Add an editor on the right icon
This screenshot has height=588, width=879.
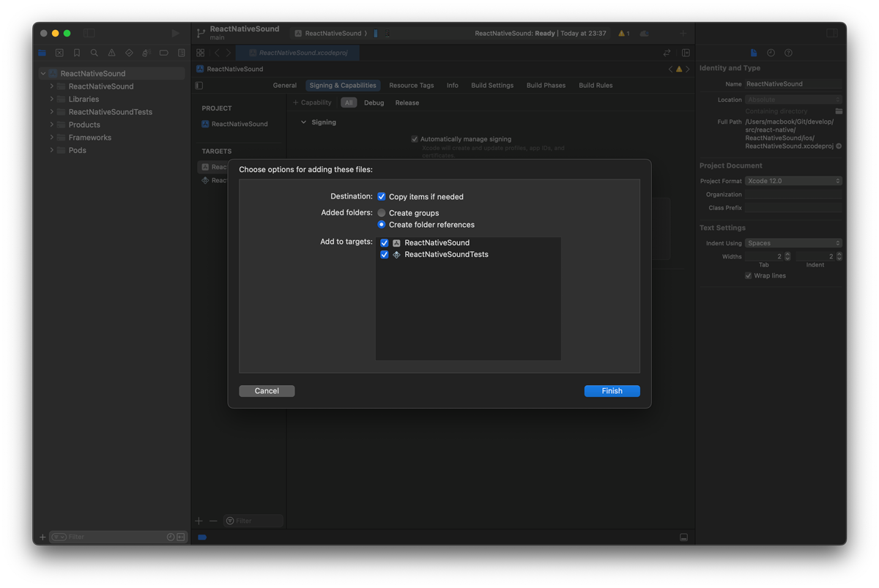(x=686, y=53)
